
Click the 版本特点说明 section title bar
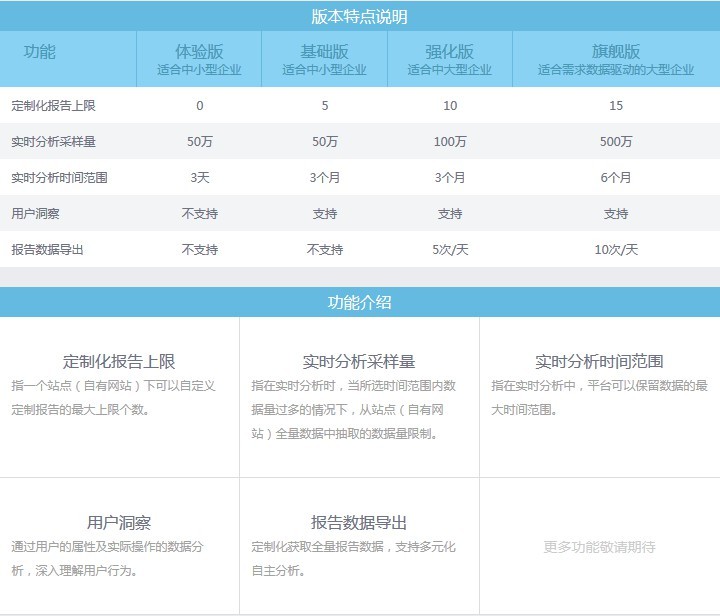(x=360, y=16)
